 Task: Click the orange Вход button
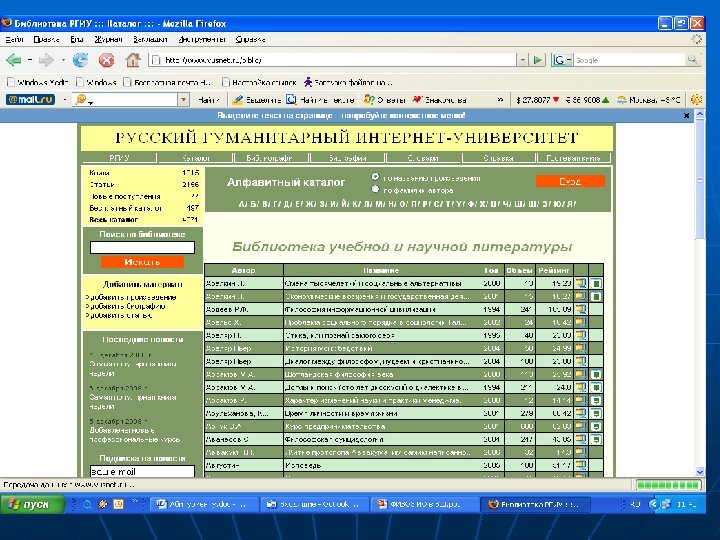(570, 181)
